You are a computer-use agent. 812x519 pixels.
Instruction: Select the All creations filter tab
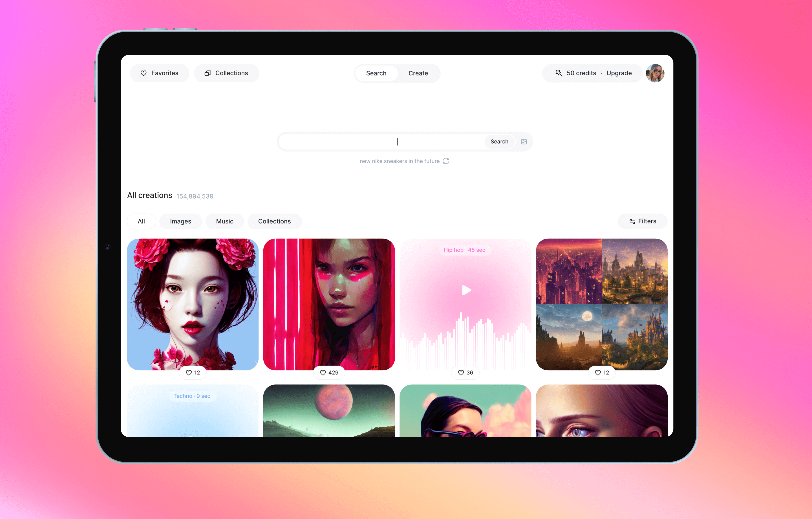(x=141, y=221)
